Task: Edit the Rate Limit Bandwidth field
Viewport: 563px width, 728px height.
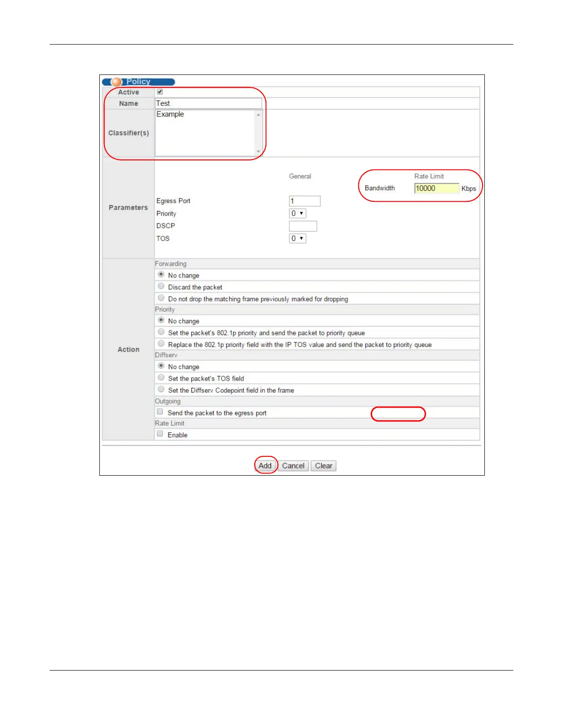Action: pyautogui.click(x=437, y=188)
